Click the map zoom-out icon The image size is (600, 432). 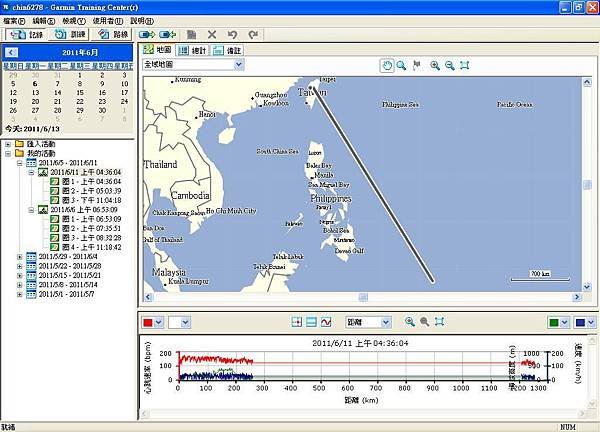pos(450,65)
